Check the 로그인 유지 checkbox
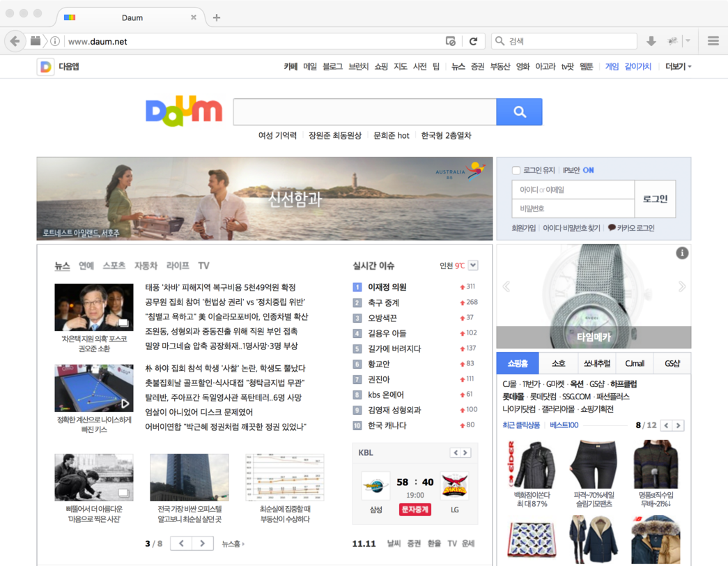728x566 pixels. click(516, 170)
